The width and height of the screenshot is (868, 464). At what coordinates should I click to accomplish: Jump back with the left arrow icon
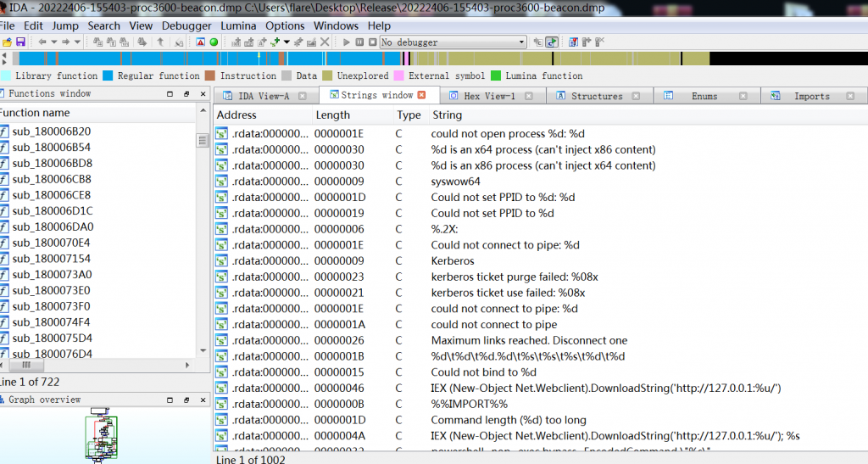point(42,42)
